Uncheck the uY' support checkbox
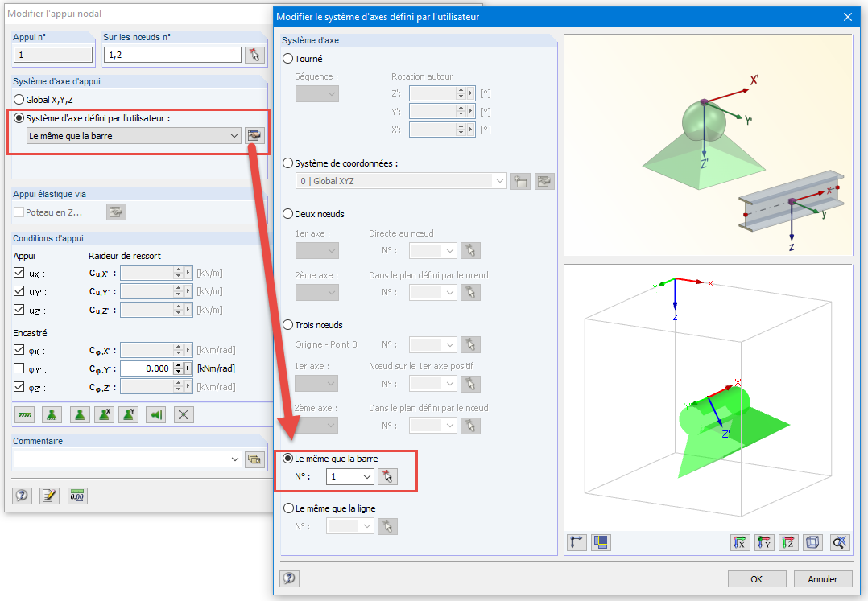This screenshot has height=601, width=868. point(19,290)
